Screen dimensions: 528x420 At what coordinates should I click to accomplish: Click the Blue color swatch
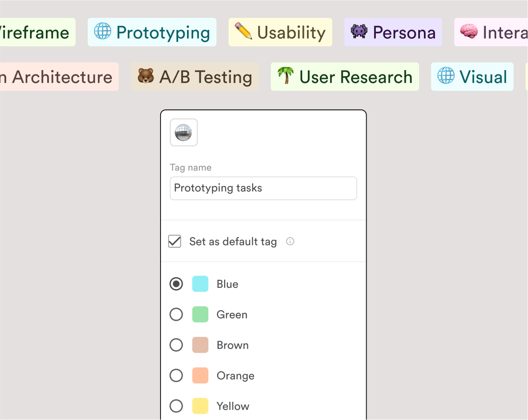point(200,284)
